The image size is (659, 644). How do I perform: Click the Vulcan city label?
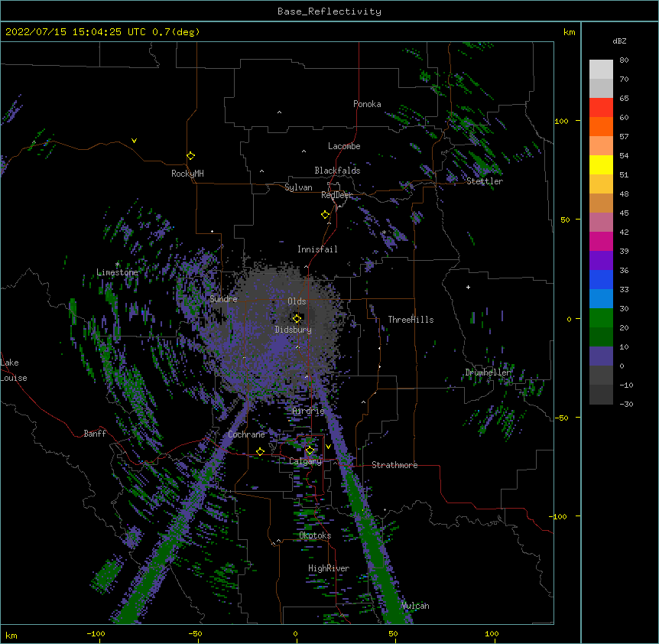pos(415,606)
